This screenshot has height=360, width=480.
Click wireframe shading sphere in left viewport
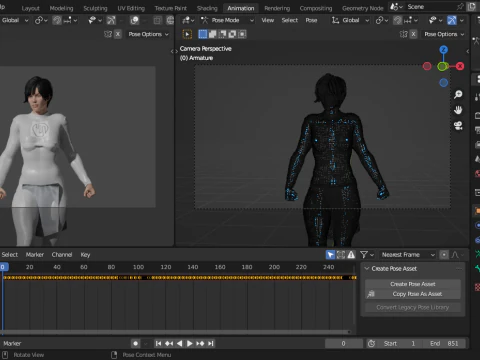170,20
